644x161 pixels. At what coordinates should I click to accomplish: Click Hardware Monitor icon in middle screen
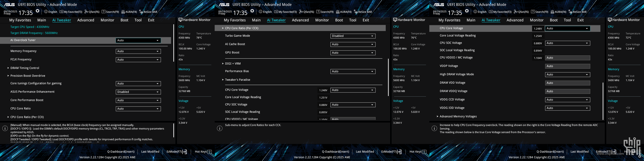click(395, 20)
